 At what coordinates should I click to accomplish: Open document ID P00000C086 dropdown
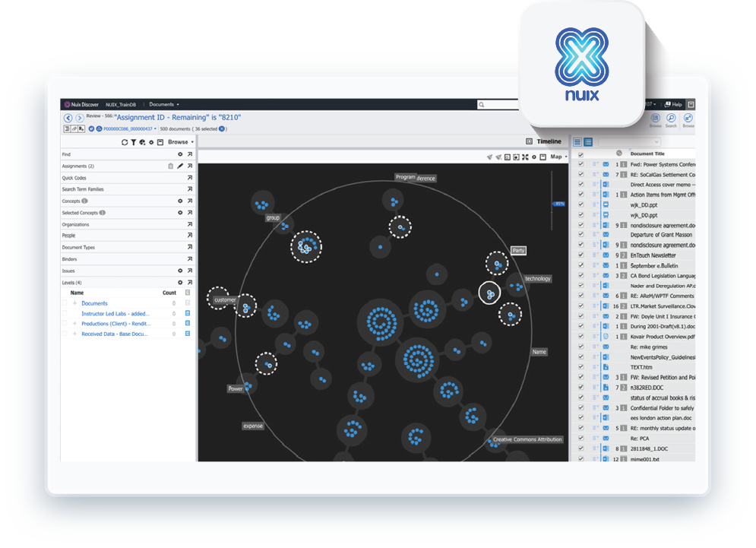point(155,128)
